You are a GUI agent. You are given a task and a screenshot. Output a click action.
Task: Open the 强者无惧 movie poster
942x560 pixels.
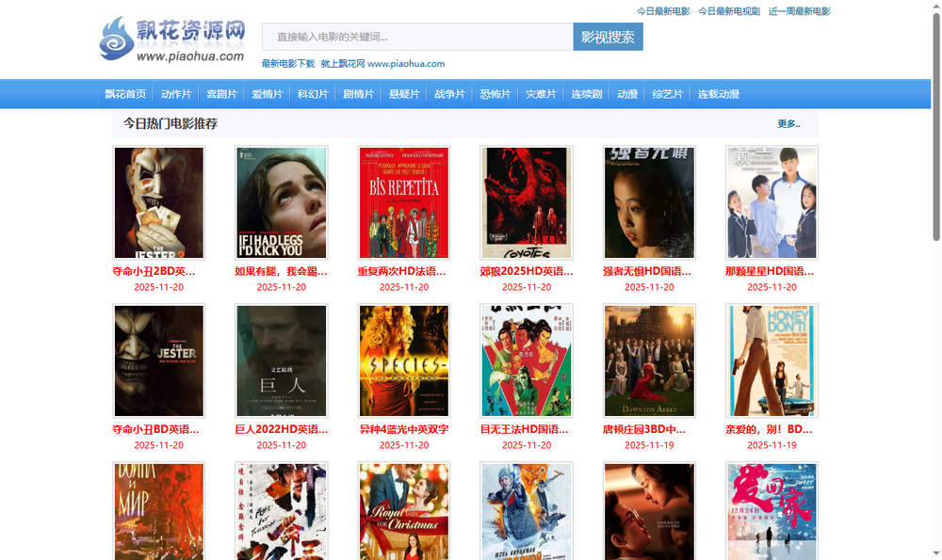[x=649, y=203]
